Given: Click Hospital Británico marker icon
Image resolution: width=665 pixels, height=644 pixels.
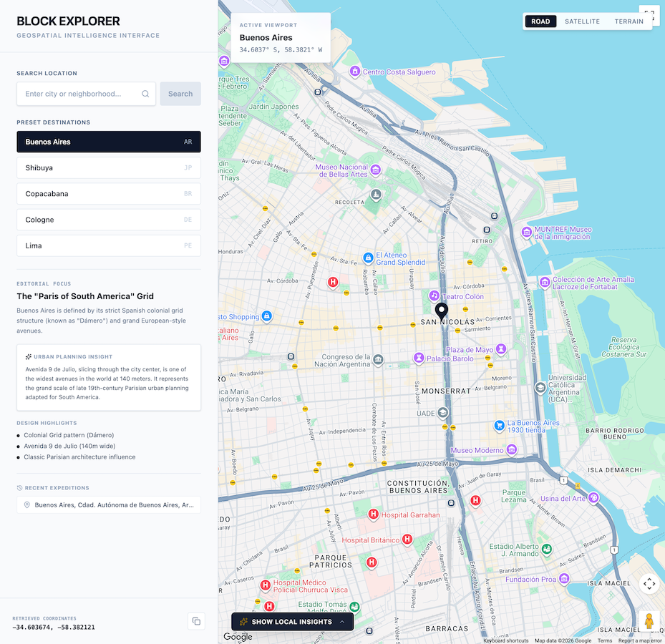Looking at the screenshot, I should tap(407, 539).
